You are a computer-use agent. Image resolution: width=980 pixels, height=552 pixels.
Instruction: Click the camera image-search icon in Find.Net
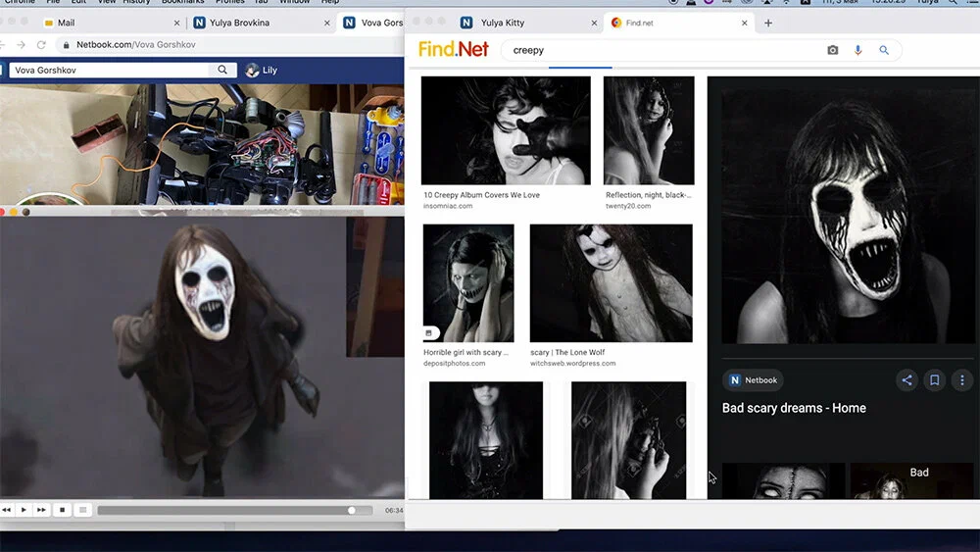[832, 50]
